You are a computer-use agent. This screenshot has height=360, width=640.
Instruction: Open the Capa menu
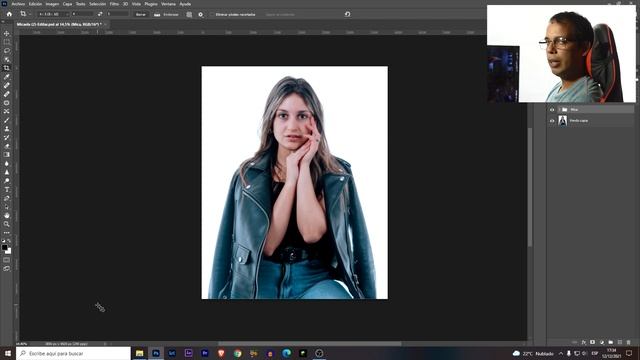tap(67, 4)
